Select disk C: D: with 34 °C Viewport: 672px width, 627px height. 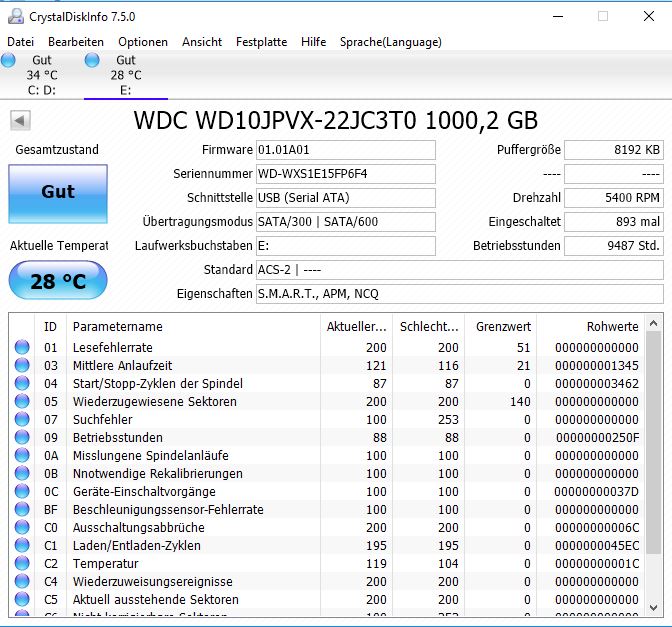pos(42,75)
